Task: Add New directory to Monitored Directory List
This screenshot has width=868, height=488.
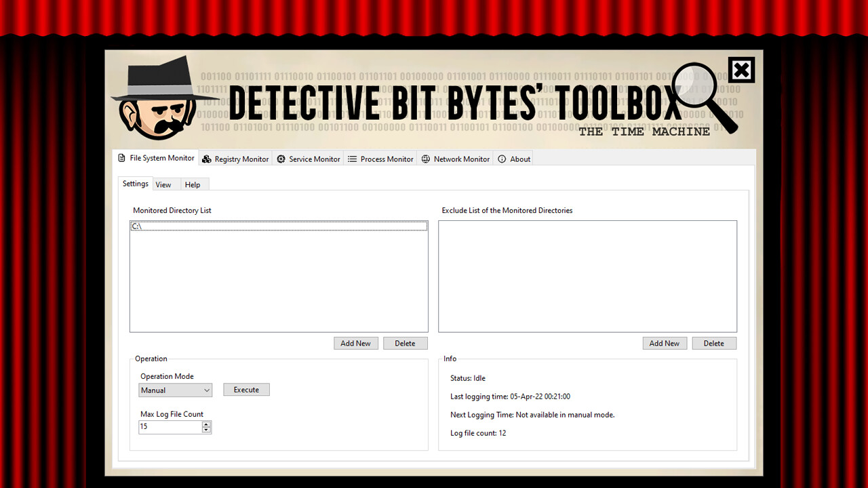Action: pyautogui.click(x=355, y=343)
